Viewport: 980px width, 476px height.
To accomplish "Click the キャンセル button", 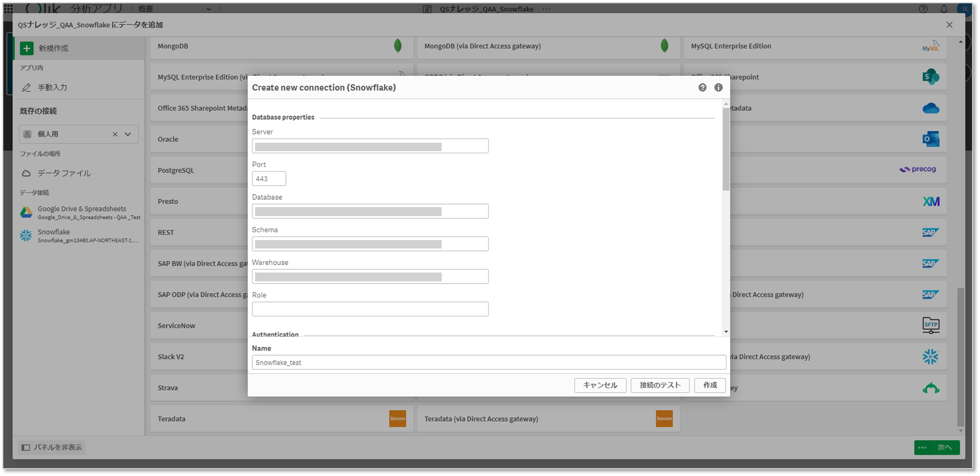I will tap(600, 385).
